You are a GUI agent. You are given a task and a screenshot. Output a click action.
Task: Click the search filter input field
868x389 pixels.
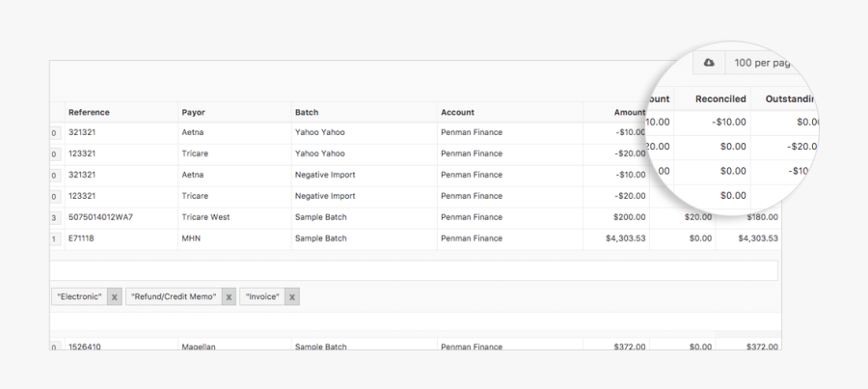[x=415, y=270]
